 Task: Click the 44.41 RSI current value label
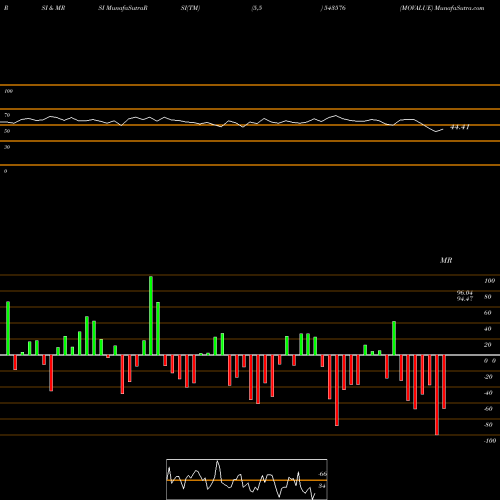coord(460,127)
